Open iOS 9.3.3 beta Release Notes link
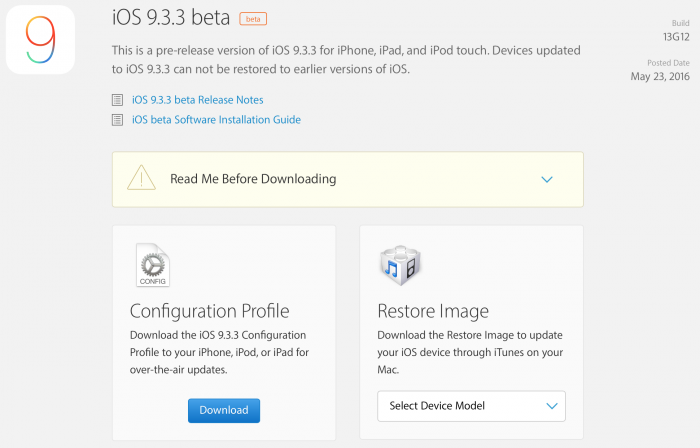This screenshot has height=448, width=700. tap(197, 100)
